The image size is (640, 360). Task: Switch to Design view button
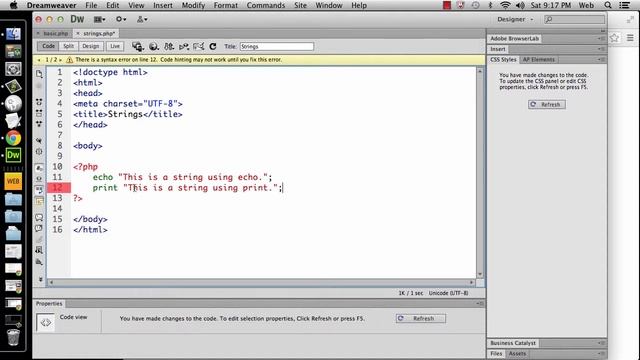(91, 46)
